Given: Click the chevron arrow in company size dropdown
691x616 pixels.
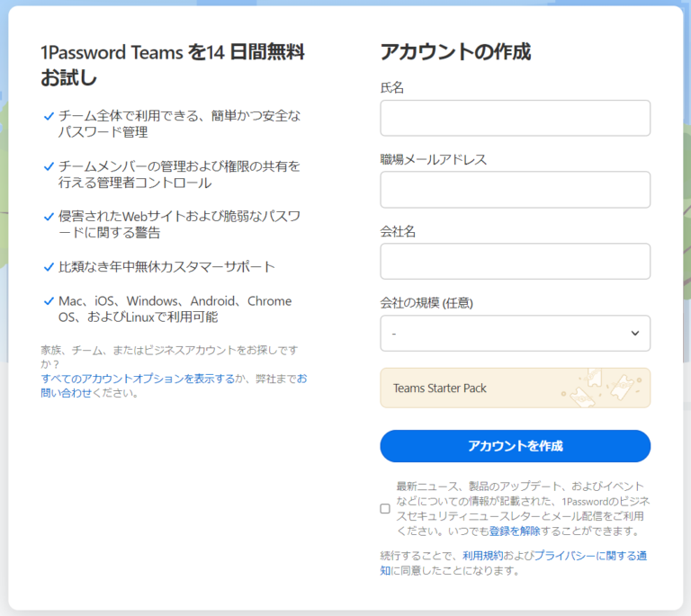Looking at the screenshot, I should click(635, 334).
